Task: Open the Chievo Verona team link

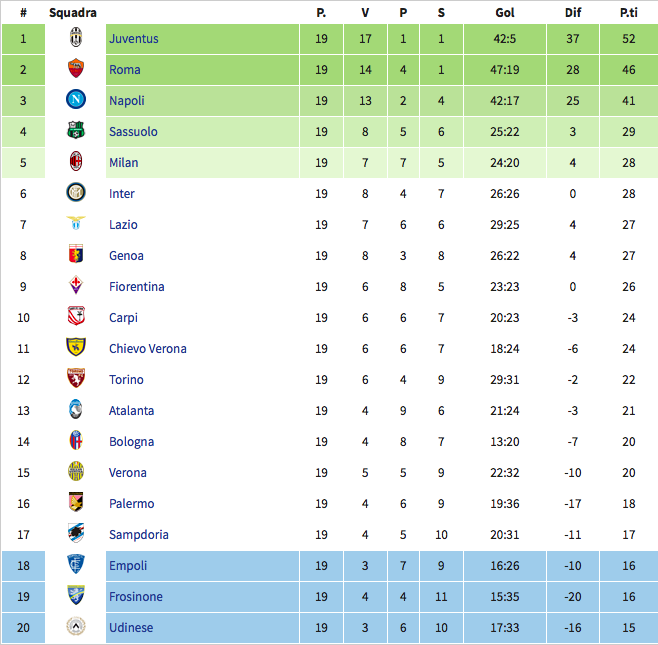Action: pyautogui.click(x=148, y=349)
